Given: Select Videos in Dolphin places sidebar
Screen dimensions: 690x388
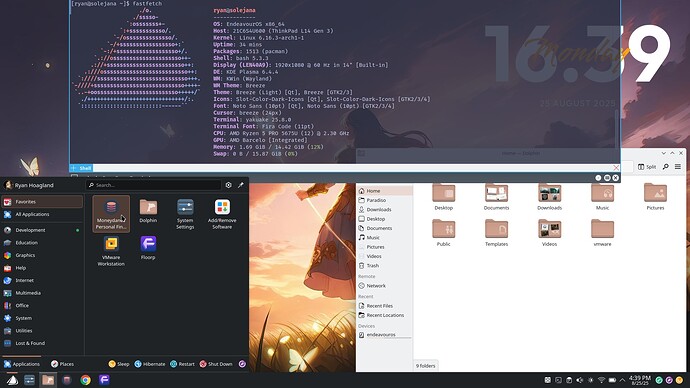Looking at the screenshot, I should (x=385, y=256).
